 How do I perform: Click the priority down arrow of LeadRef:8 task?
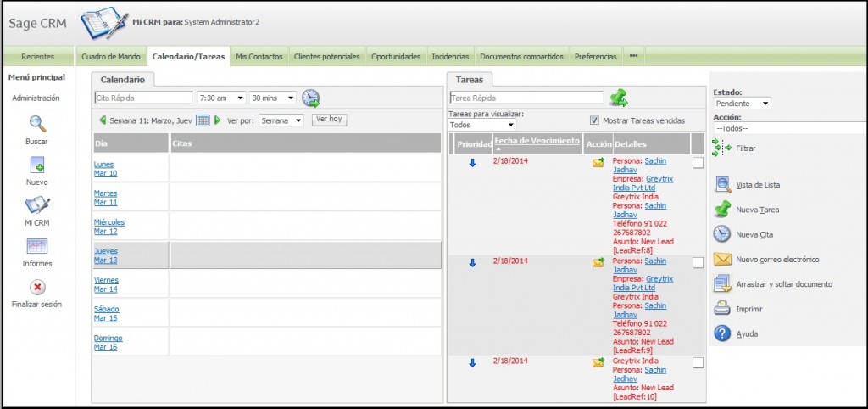tap(472, 163)
